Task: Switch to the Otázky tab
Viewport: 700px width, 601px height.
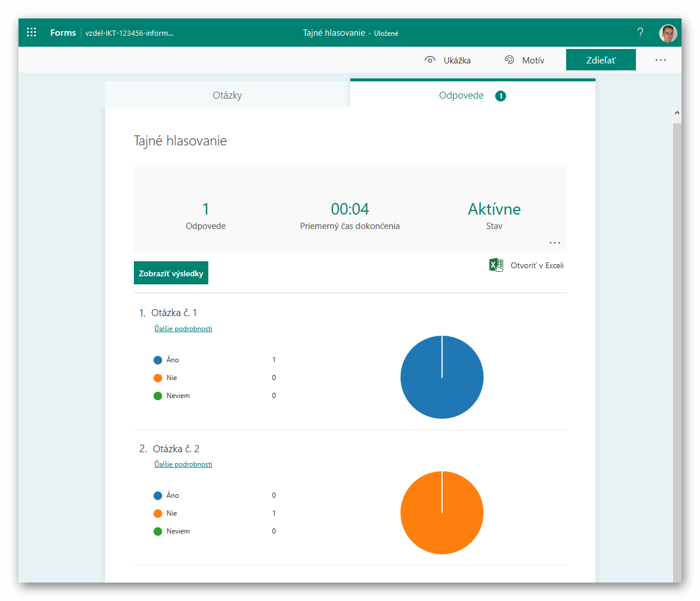Action: coord(227,95)
